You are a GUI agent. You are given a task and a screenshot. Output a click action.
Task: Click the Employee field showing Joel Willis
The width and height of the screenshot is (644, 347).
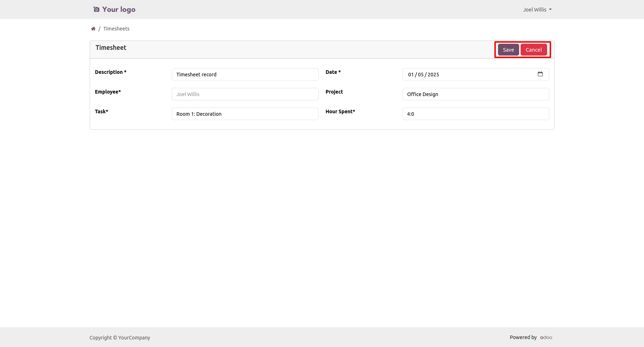pos(245,94)
